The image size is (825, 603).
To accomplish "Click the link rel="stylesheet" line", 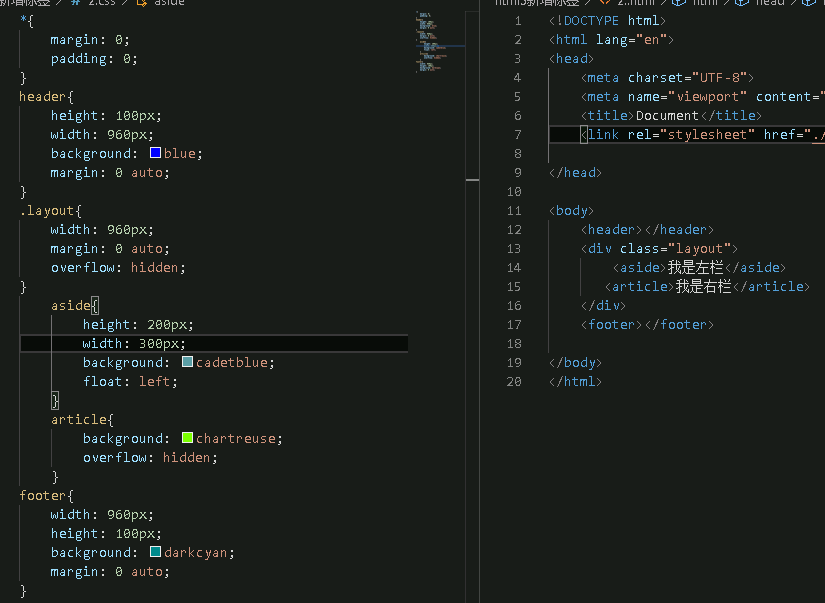I will point(702,135).
